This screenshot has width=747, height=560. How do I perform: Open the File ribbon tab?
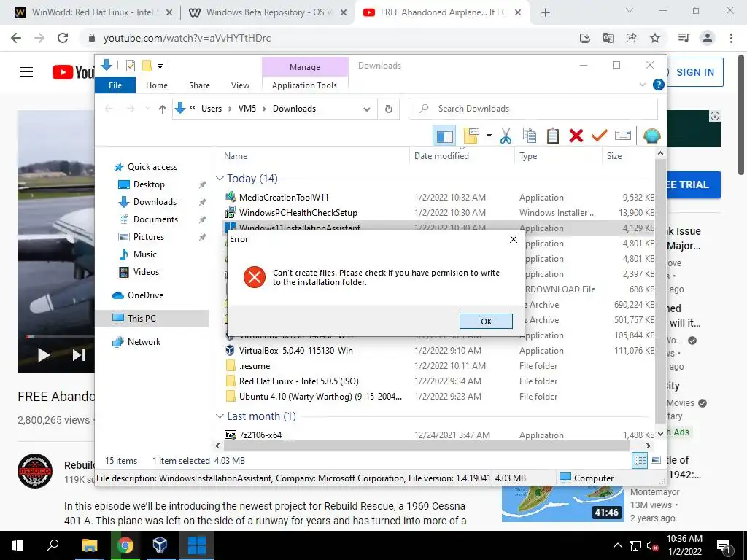(x=115, y=85)
